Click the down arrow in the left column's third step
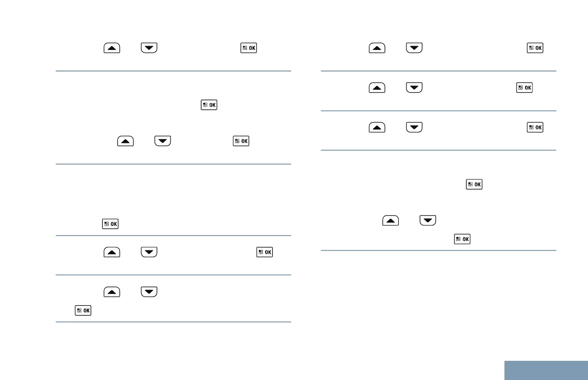588x380 pixels. click(x=162, y=142)
